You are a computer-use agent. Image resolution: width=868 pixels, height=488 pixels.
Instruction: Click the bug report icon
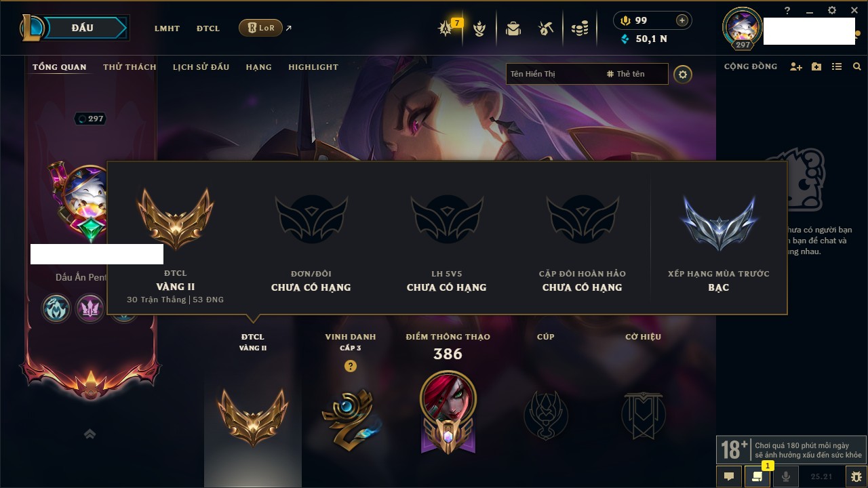click(x=856, y=476)
